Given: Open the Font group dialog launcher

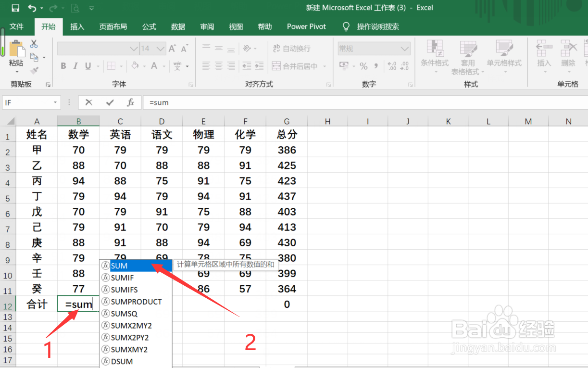Looking at the screenshot, I should [x=191, y=85].
